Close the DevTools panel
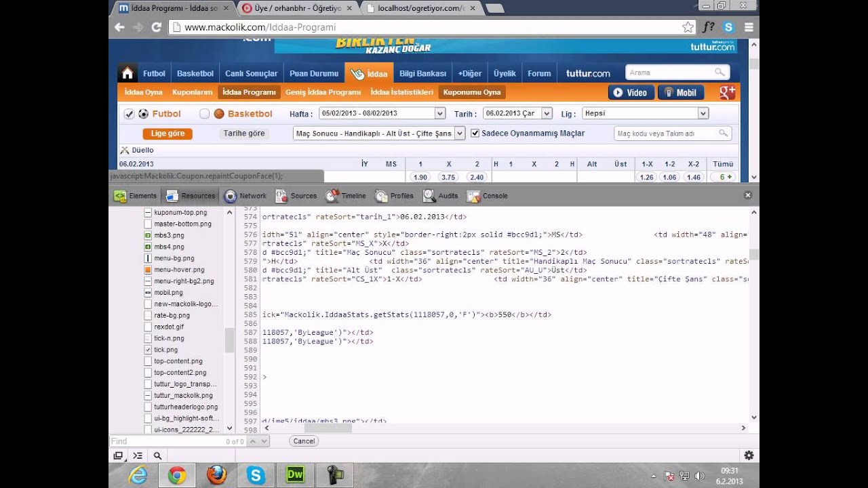The image size is (868, 488). coord(748,195)
